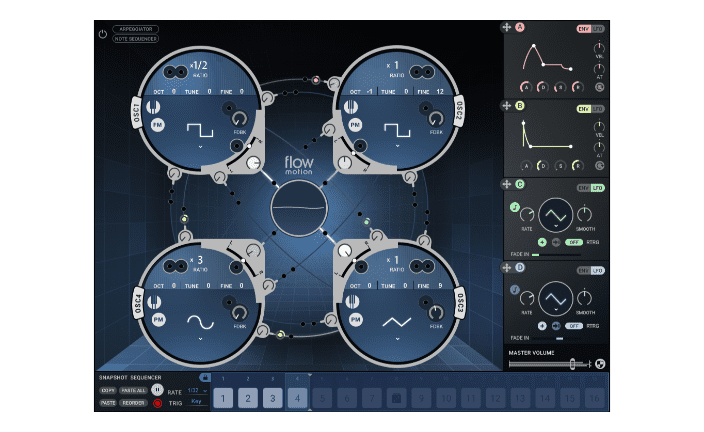
Task: Pause the snapshot sequencer
Action: click(157, 390)
